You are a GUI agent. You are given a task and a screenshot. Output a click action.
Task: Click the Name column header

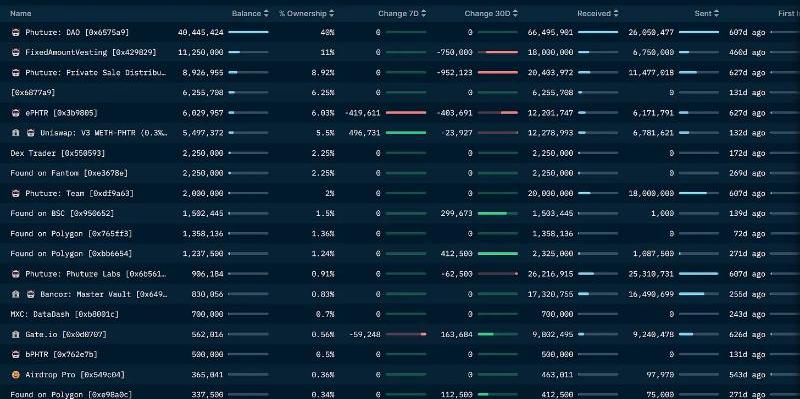(20, 14)
